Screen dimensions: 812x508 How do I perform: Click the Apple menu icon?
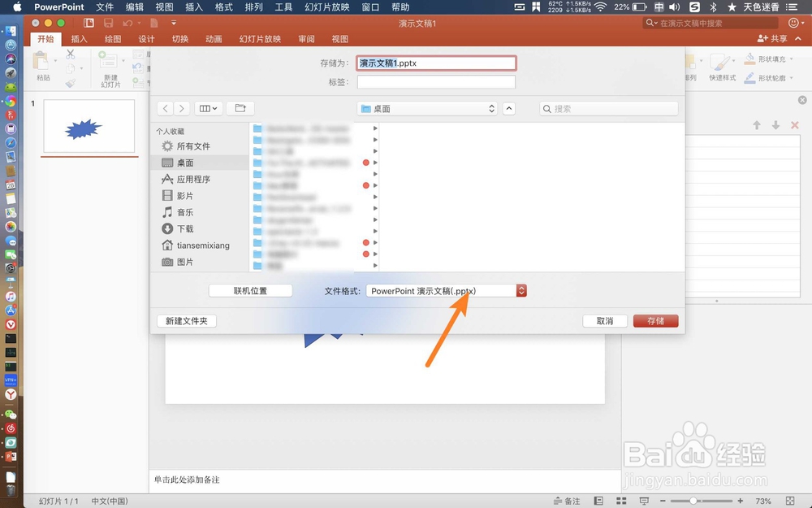click(16, 7)
